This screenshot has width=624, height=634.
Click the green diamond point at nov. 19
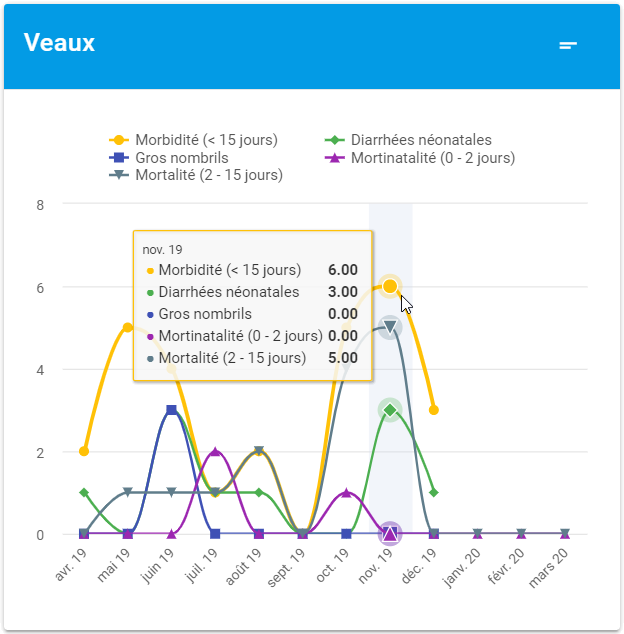(x=390, y=410)
